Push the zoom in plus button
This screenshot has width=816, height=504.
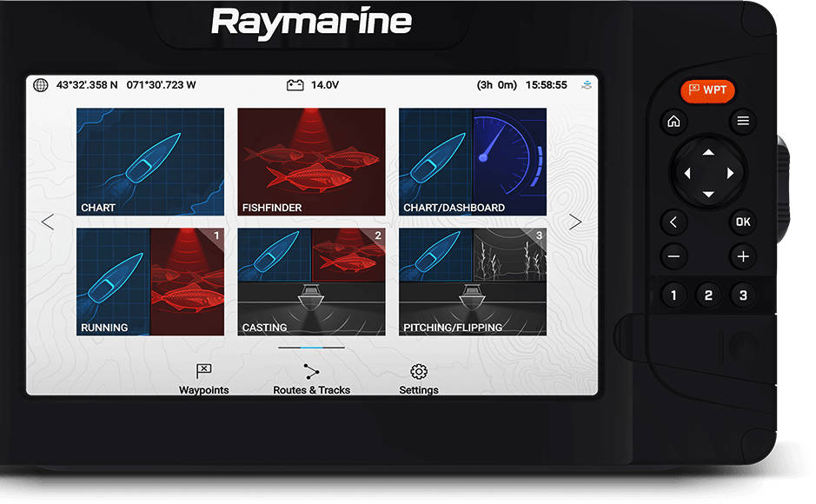click(x=743, y=256)
